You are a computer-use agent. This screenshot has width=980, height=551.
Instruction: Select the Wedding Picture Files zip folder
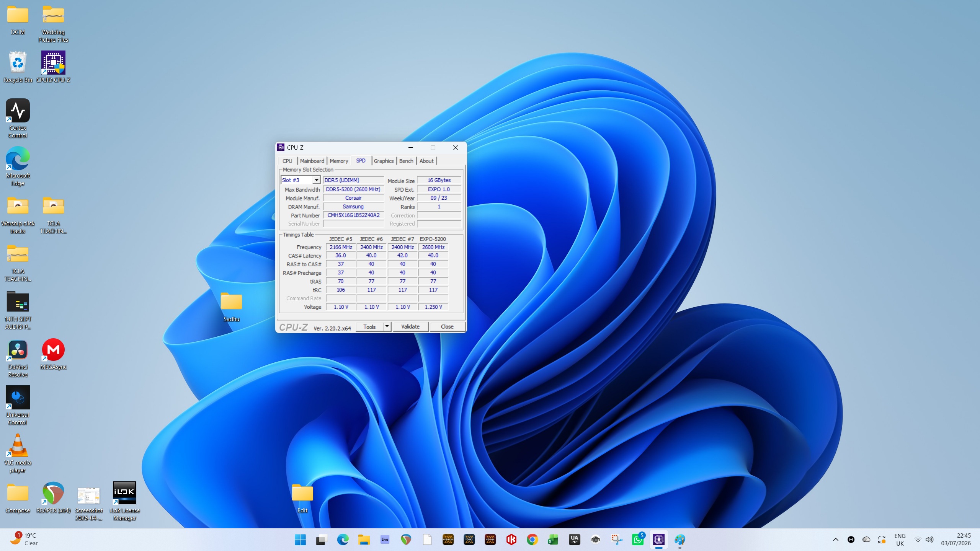pyautogui.click(x=53, y=24)
